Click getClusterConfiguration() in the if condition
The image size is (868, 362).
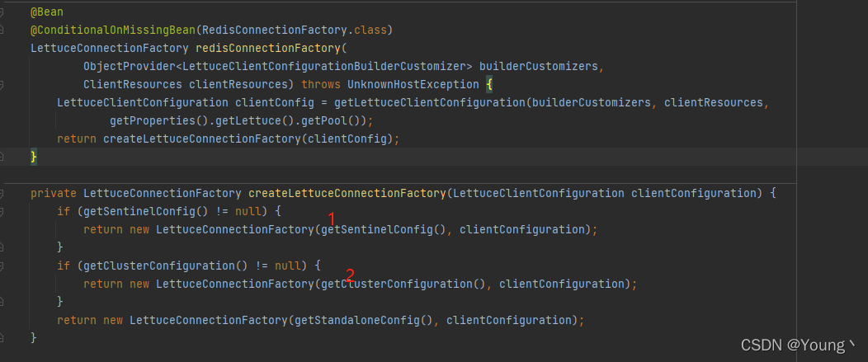point(166,266)
